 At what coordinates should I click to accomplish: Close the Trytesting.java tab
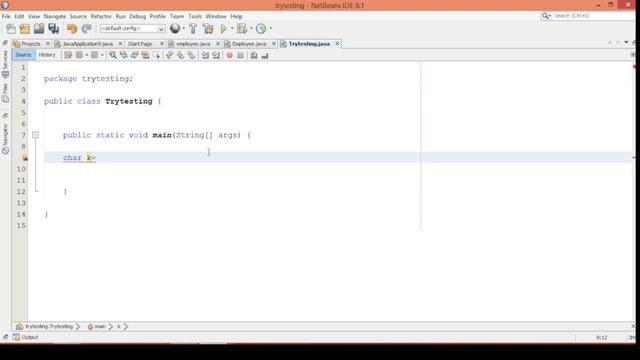[x=337, y=44]
